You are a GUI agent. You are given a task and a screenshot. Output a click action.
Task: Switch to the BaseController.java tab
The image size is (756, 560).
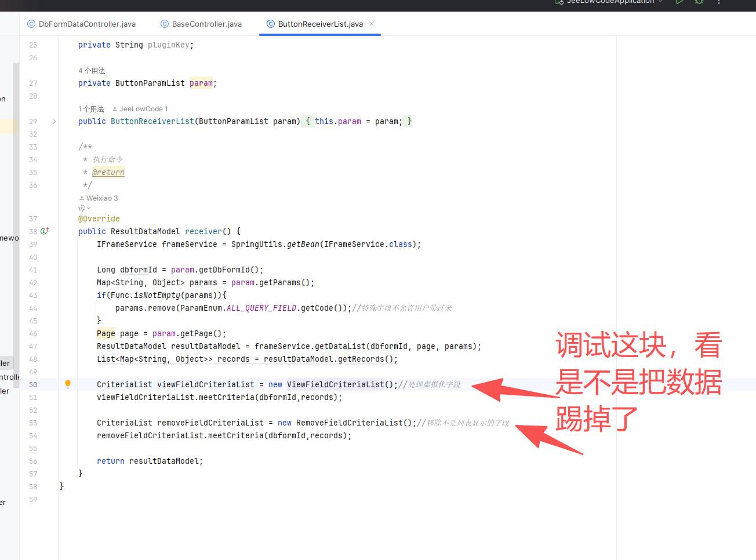click(x=206, y=24)
